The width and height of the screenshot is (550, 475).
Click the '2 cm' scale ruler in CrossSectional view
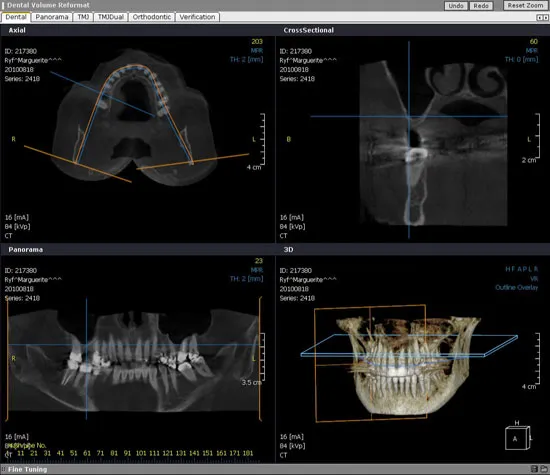[537, 135]
